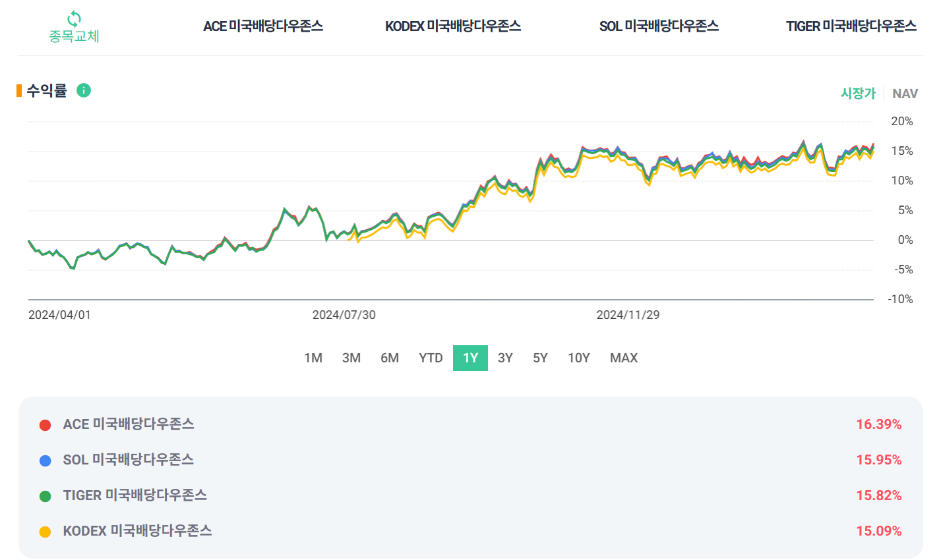Click the 수익률 section heading
Screen dimensions: 939x560
[x=47, y=90]
